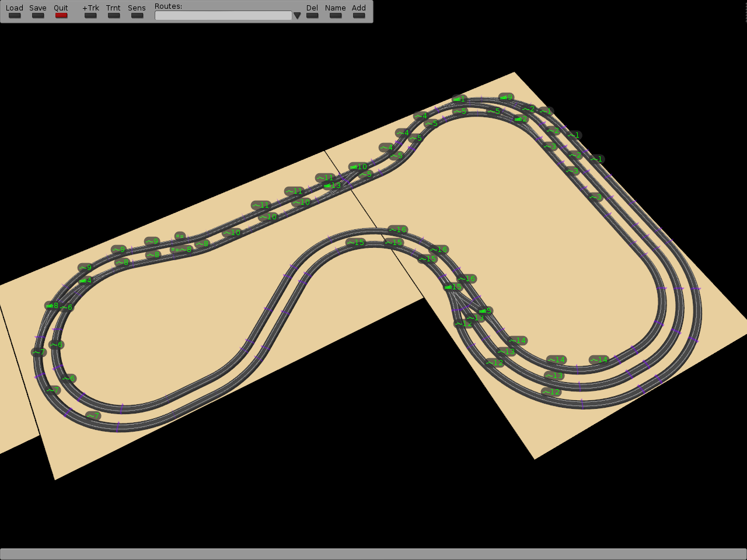Click inside the Routes selection field
Image resolution: width=747 pixels, height=560 pixels.
coord(223,16)
